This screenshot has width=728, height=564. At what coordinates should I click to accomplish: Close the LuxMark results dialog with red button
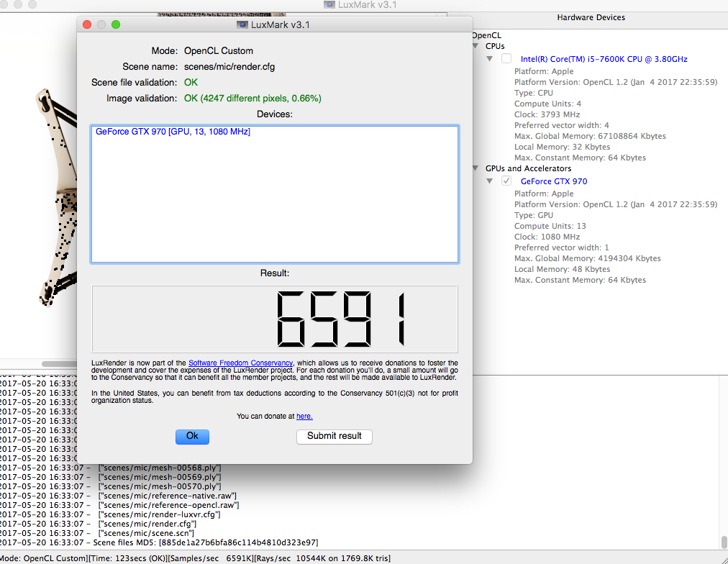click(87, 24)
